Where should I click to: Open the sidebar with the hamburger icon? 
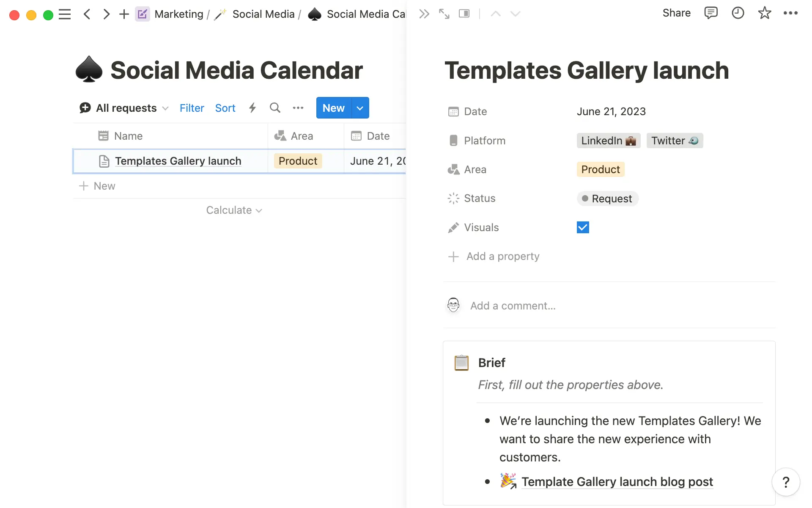65,14
